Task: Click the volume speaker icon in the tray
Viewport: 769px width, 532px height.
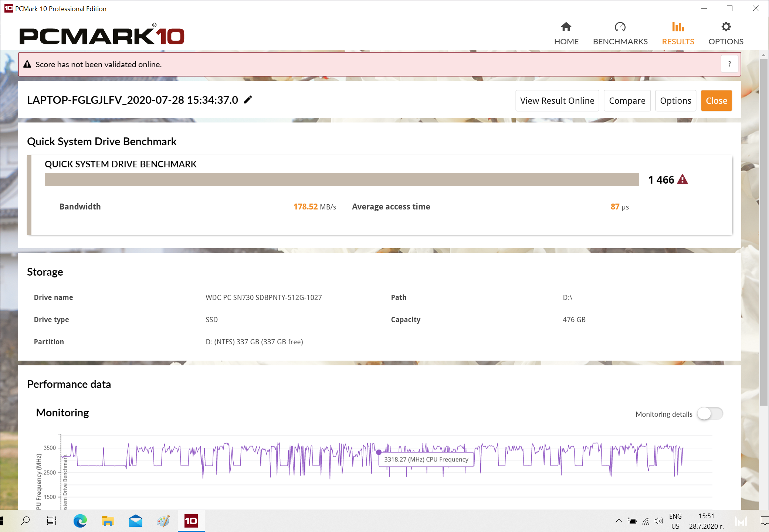Action: click(x=659, y=521)
